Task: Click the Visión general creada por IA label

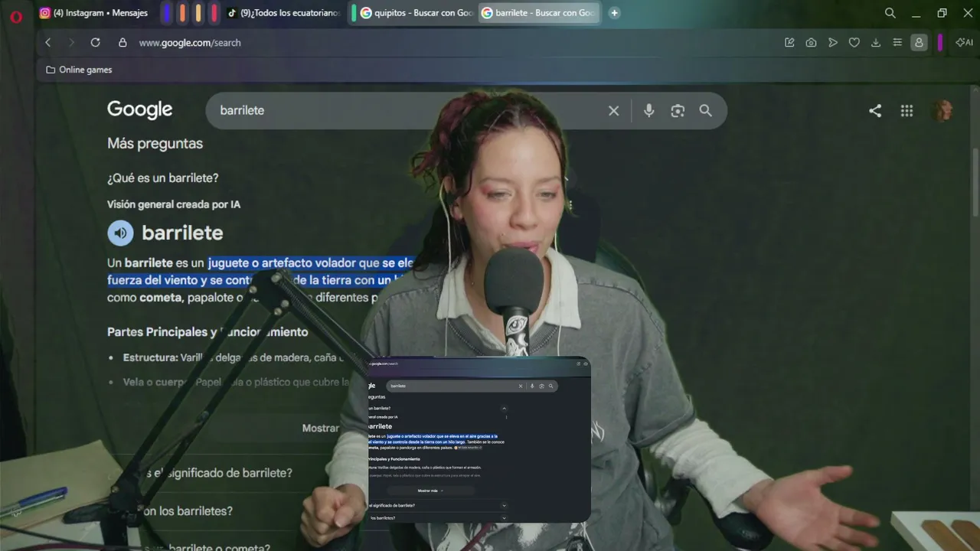Action: [x=174, y=204]
